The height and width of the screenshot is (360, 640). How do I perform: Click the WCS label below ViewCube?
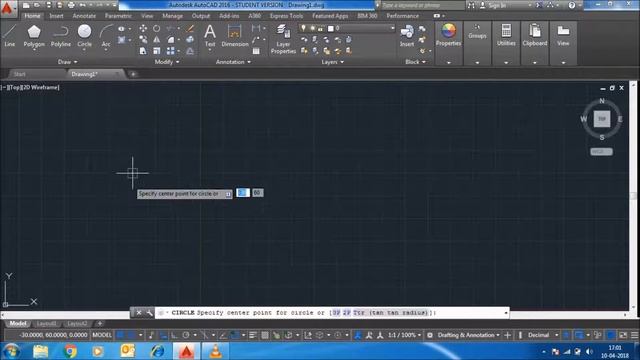click(601, 151)
